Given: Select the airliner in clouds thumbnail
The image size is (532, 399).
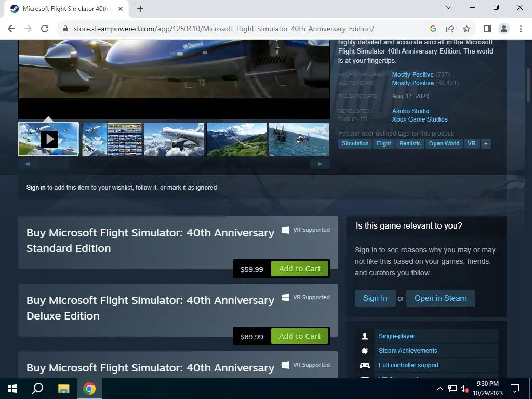Looking at the screenshot, I should pos(175,139).
